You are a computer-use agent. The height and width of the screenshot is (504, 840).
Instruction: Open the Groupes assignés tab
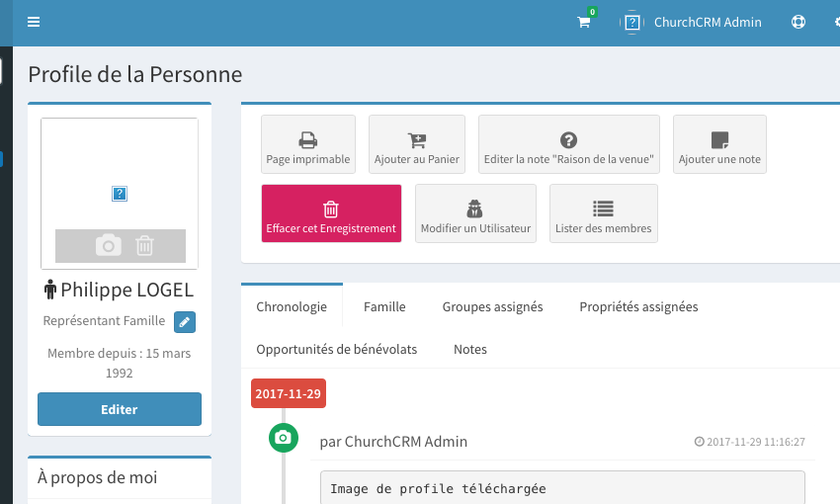pyautogui.click(x=492, y=307)
